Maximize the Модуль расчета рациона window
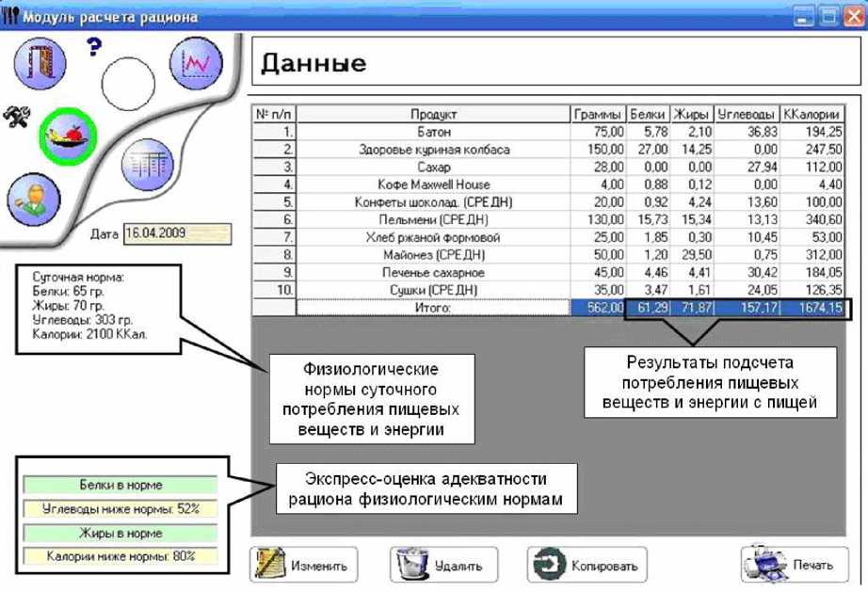The width and height of the screenshot is (868, 592). tap(828, 16)
